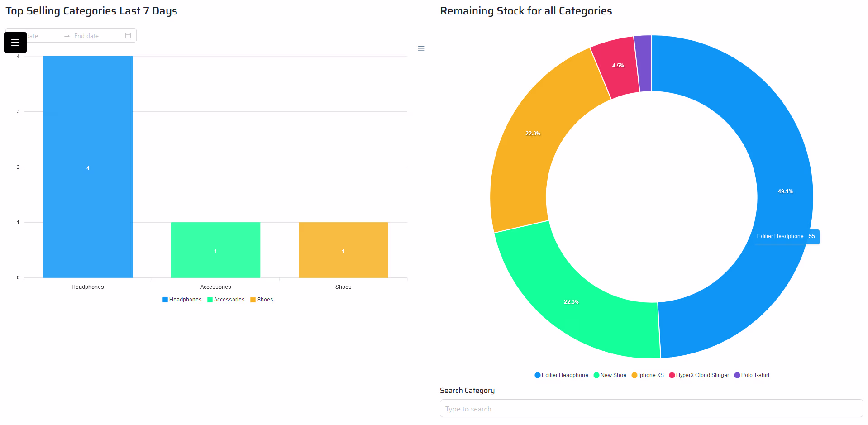The height and width of the screenshot is (425, 868).
Task: Open the bar chart options menu icon
Action: (x=421, y=48)
